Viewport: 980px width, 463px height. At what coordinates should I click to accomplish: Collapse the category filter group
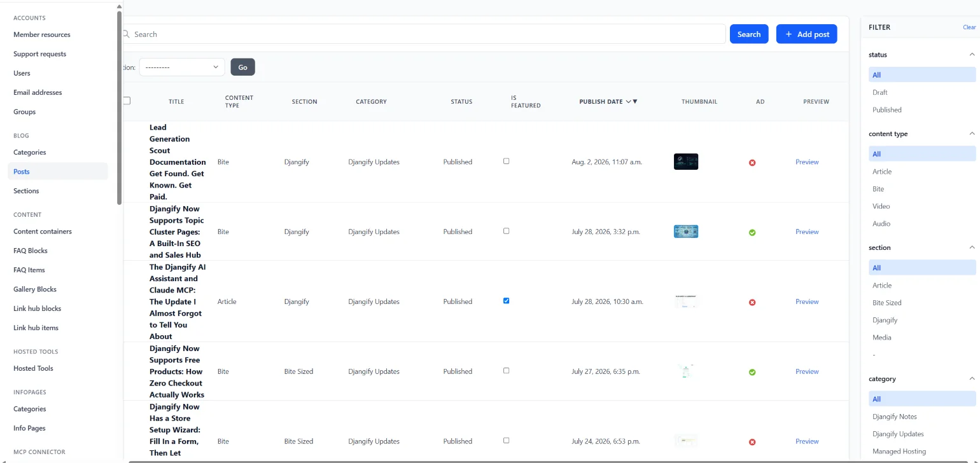pos(972,378)
